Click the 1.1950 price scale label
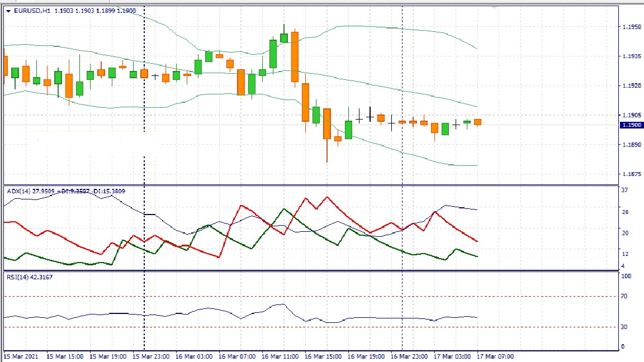This screenshot has height=362, width=644. (x=632, y=27)
